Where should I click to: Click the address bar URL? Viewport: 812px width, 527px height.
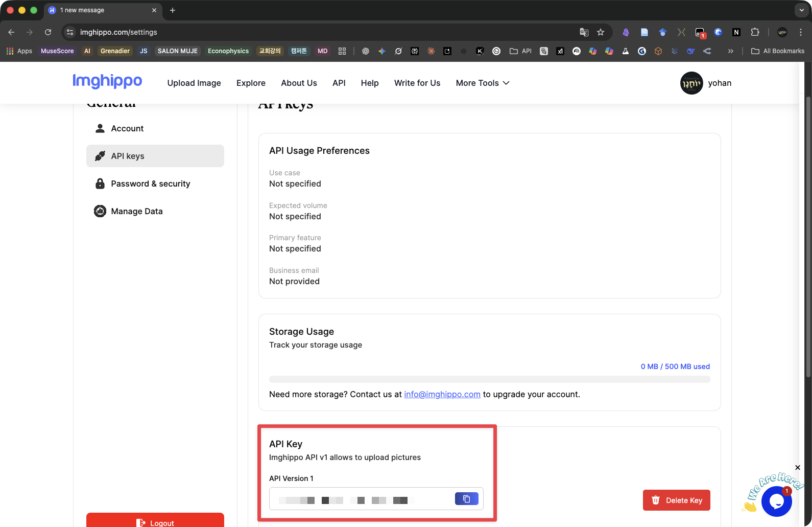(118, 32)
